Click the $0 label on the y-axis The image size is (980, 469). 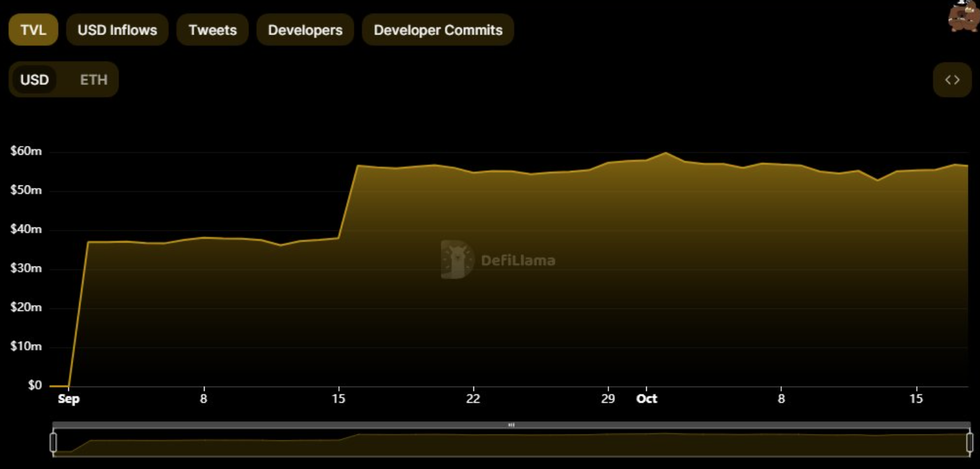[x=34, y=386]
